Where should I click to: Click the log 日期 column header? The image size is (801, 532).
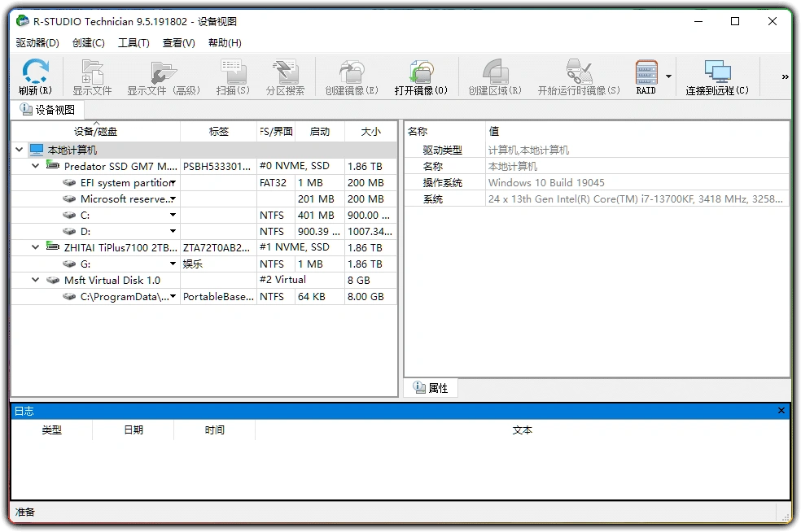133,430
